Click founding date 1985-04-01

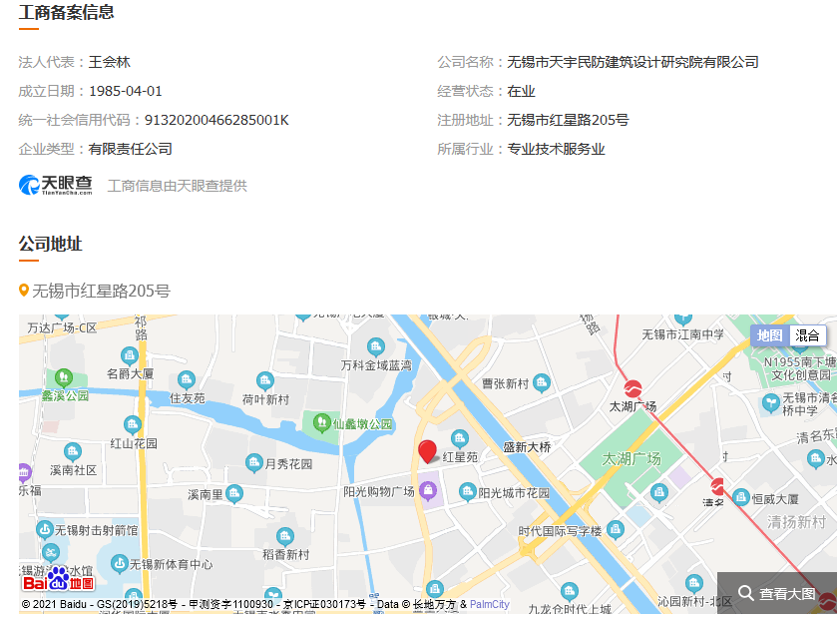click(126, 91)
